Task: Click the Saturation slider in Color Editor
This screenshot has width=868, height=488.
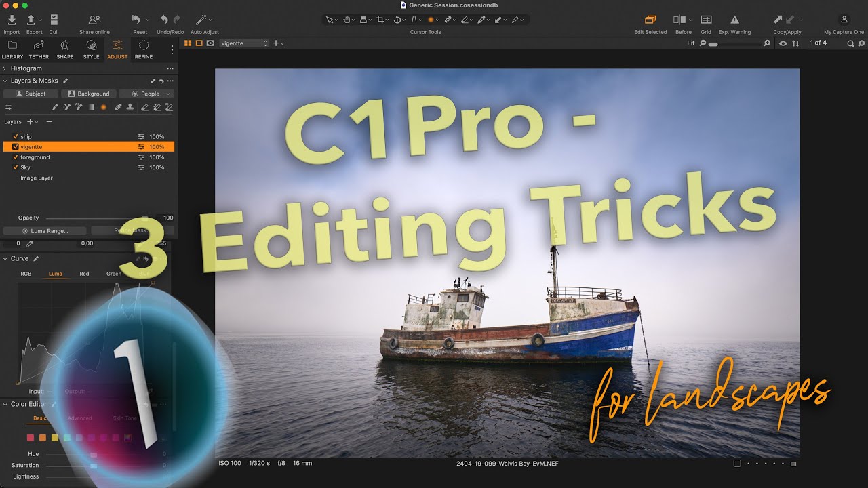Action: 94,465
